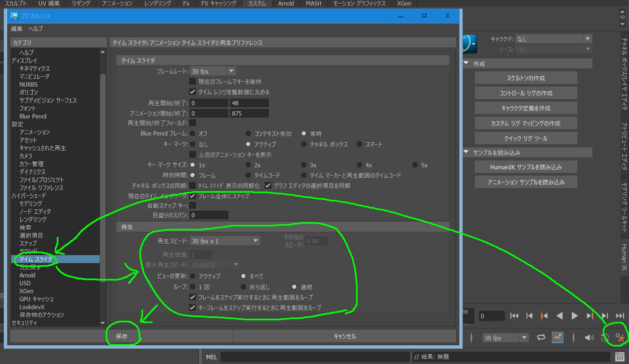Step back one frame in playback controls
Screen dimensions: 629x364
[529, 316]
